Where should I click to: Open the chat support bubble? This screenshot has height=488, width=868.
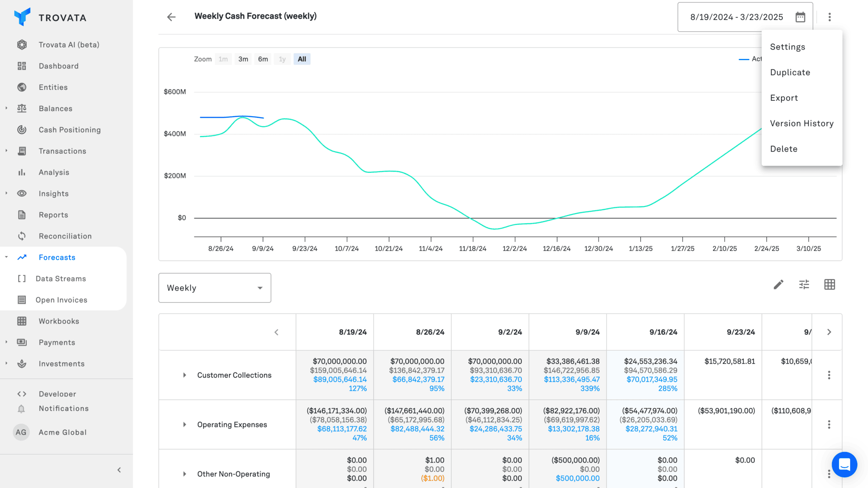844,465
